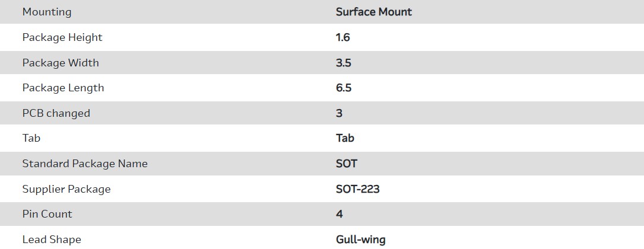This screenshot has width=644, height=249.
Task: Select the Gull-wing lead shape value
Action: (x=360, y=240)
